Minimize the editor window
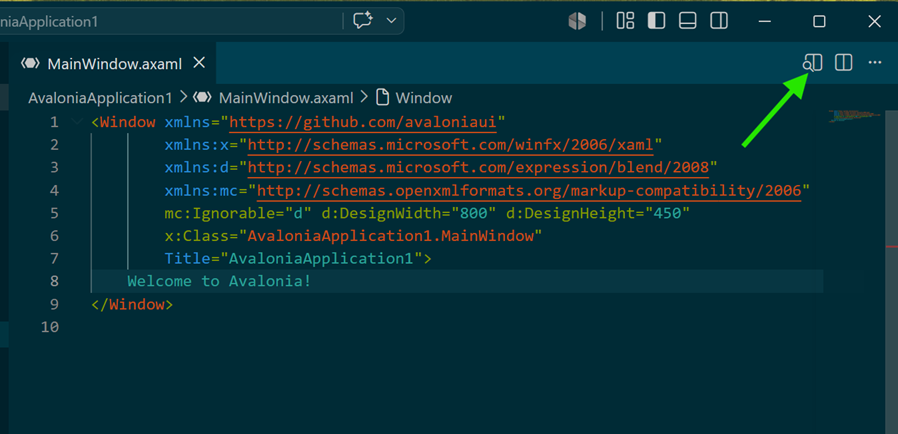The height and width of the screenshot is (434, 898). click(x=765, y=21)
